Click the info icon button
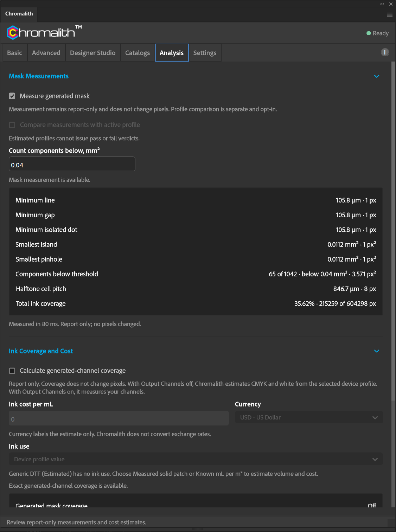This screenshot has width=396, height=532. pyautogui.click(x=385, y=52)
